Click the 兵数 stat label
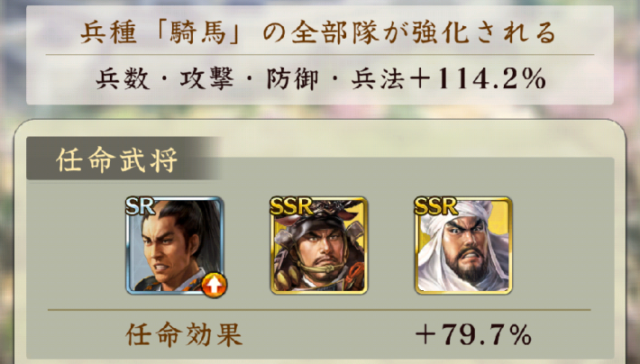640x364 pixels. point(123,78)
